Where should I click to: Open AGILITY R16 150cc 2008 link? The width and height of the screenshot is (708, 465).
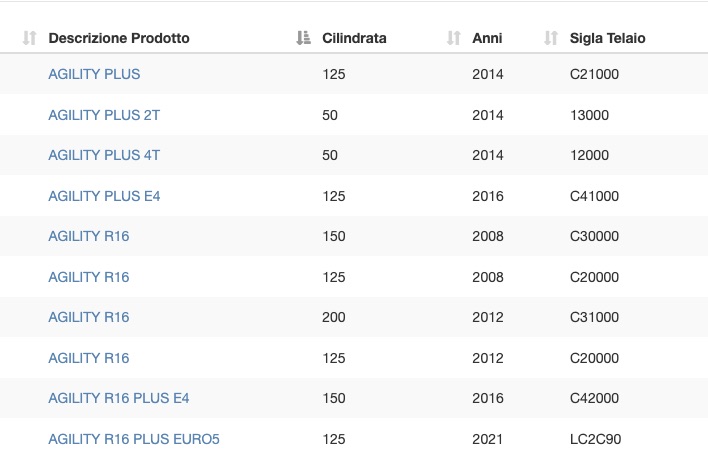tap(88, 236)
